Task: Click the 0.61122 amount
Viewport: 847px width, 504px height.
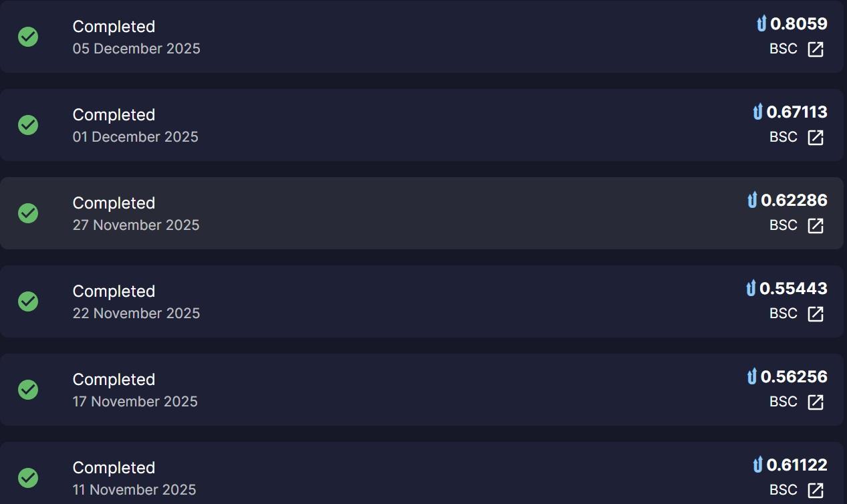Action: 797,465
